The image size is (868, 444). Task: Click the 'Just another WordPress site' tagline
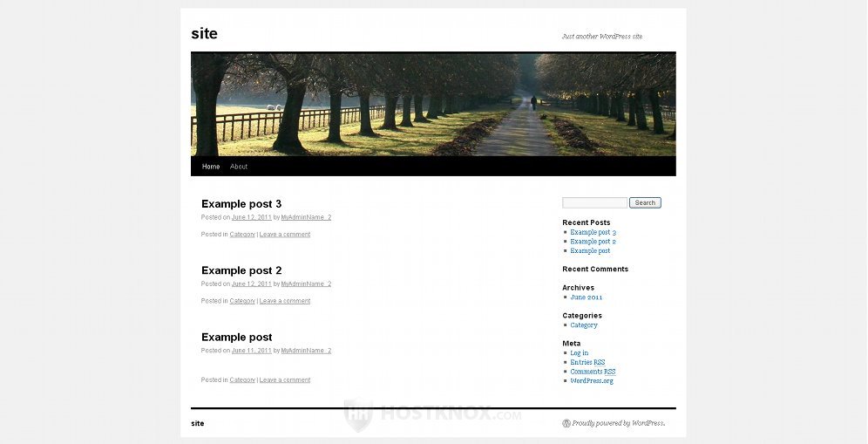click(x=602, y=37)
